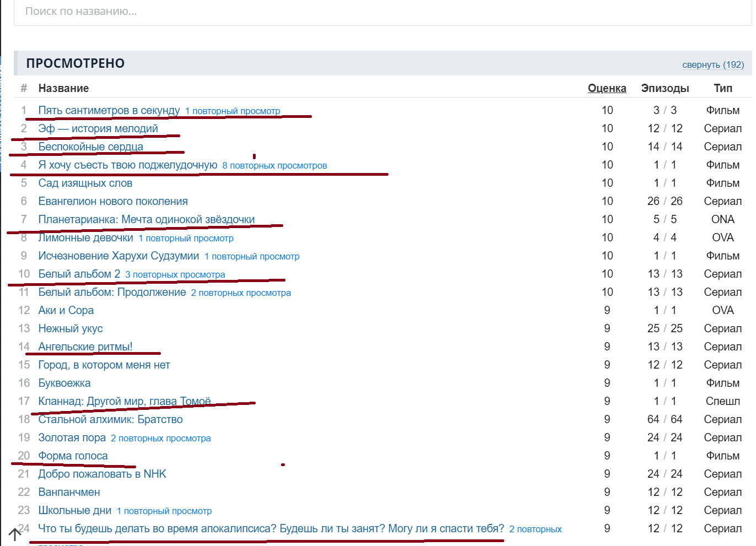The image size is (756, 546).
Task: Open Форма голоса title link
Action: point(73,456)
